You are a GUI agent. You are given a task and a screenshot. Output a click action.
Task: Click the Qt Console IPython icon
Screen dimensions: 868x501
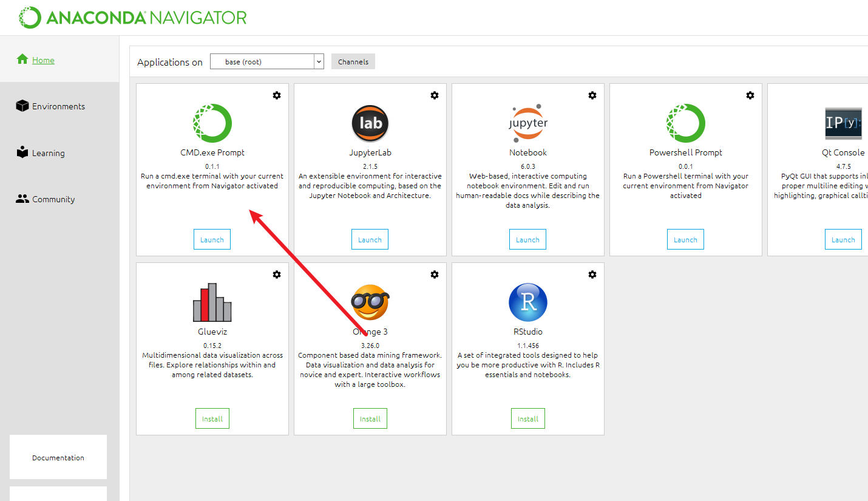[x=844, y=123]
